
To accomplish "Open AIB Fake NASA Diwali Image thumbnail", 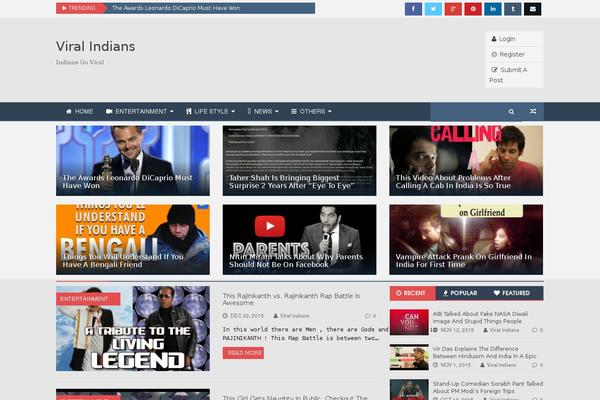I will pos(409,322).
